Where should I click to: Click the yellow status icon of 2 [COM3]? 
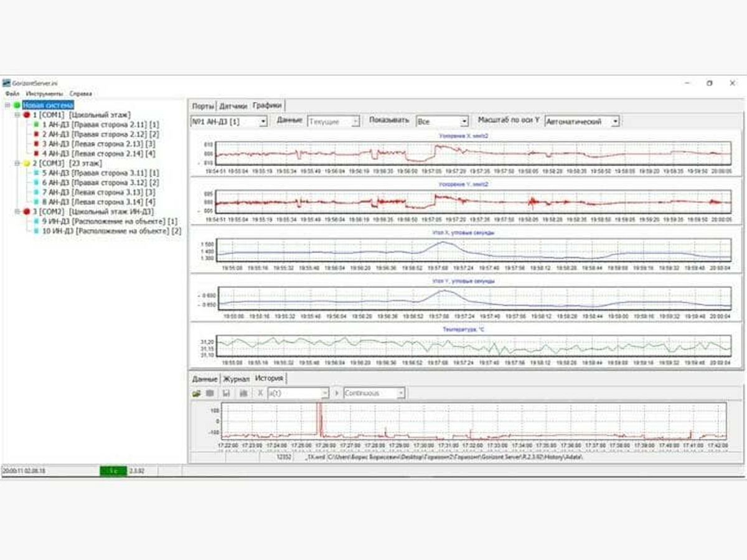click(x=27, y=163)
